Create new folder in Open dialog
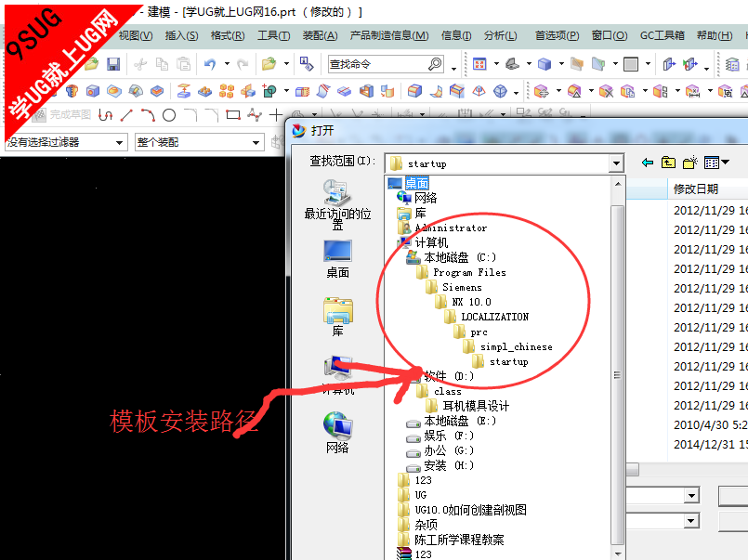The height and width of the screenshot is (560, 748). click(x=689, y=163)
